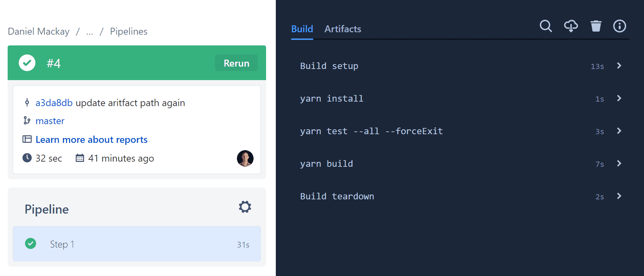Open Pipeline settings gear icon
Viewport: 644px width, 276px height.
245,207
